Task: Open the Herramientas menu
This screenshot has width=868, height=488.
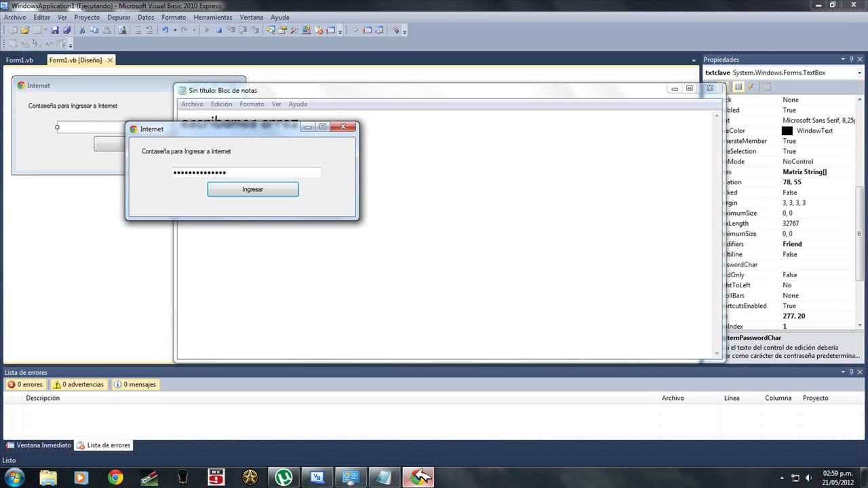Action: click(x=213, y=17)
